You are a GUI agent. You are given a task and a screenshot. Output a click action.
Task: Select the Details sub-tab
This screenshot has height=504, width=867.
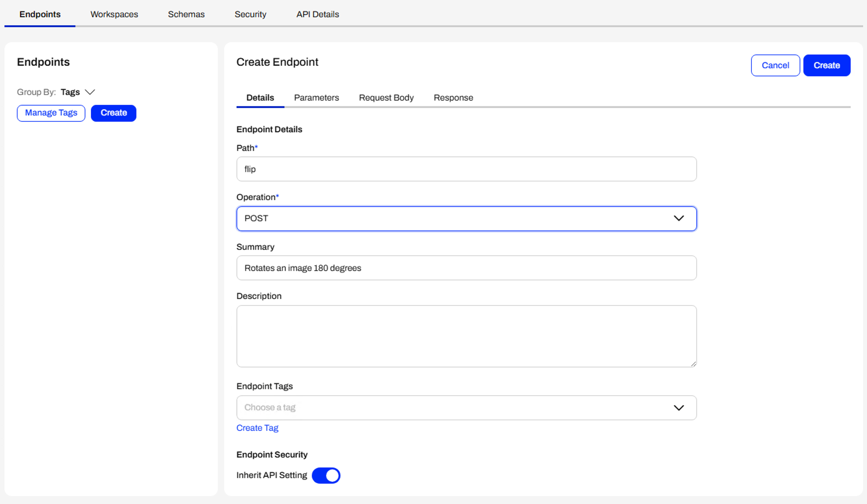coord(260,98)
